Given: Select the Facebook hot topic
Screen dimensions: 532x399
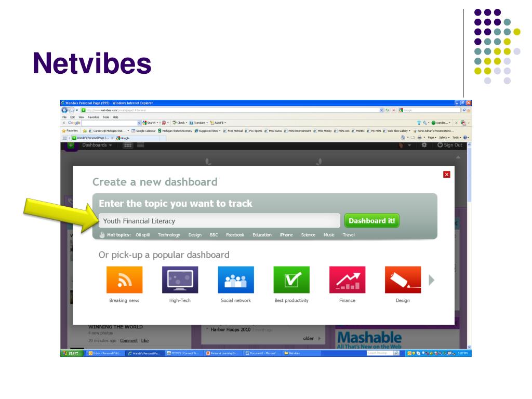Looking at the screenshot, I should point(235,235).
